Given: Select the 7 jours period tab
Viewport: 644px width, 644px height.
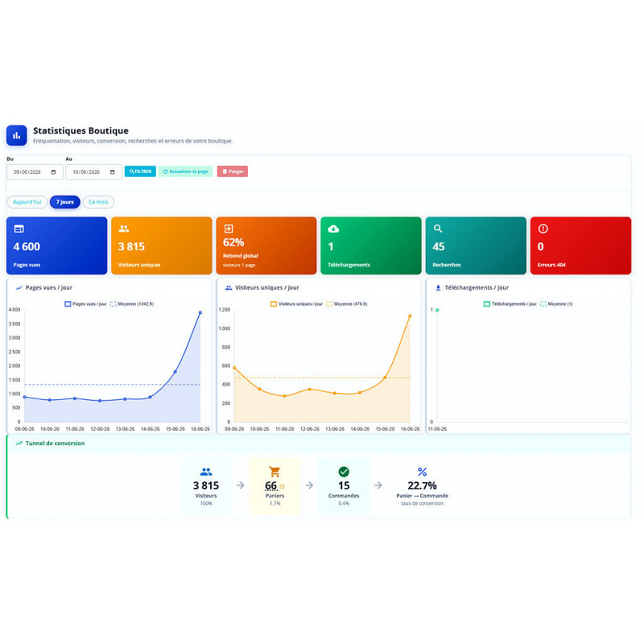Looking at the screenshot, I should 65,202.
